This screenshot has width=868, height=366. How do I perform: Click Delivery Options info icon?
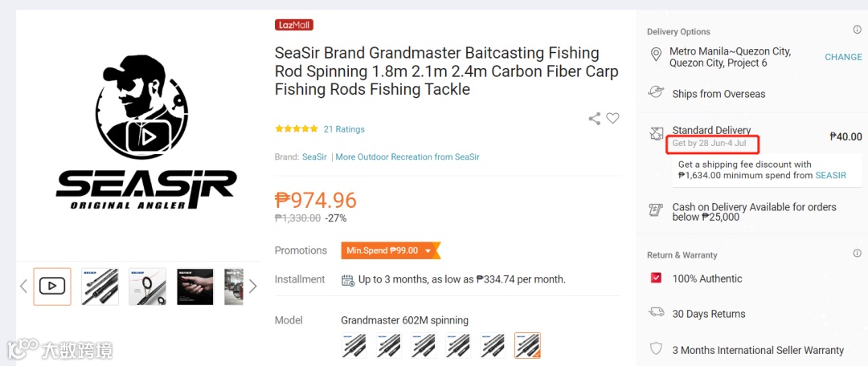tap(857, 31)
